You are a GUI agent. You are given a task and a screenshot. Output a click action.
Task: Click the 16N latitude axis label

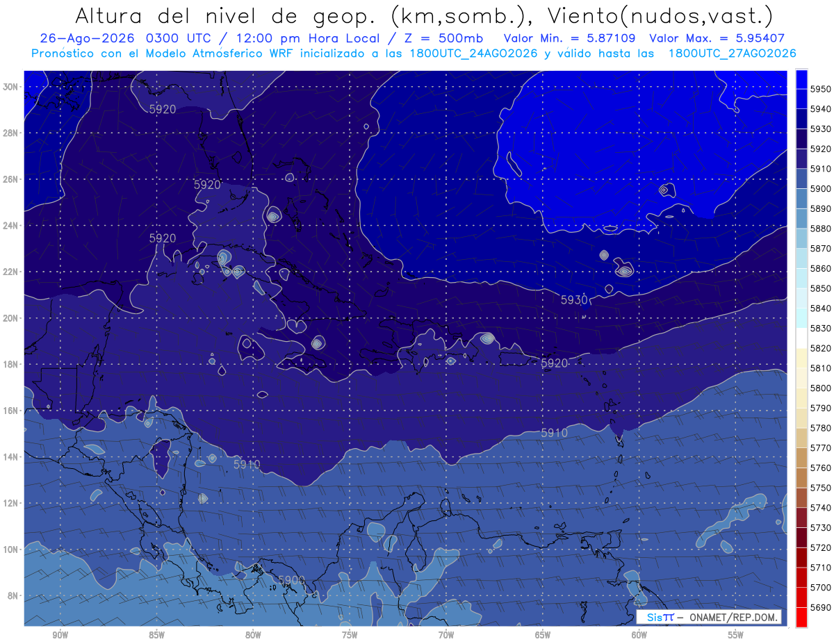(x=12, y=411)
